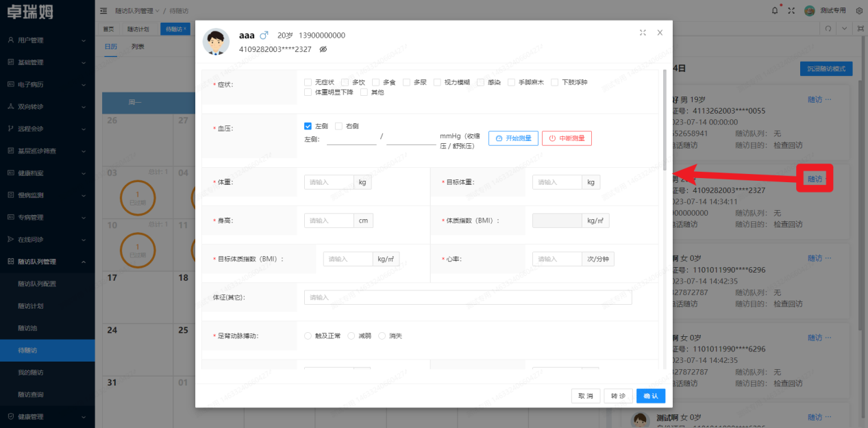868x428 pixels.
Task: Open 随访队列管理 breadcrumb dropdown
Action: coord(158,10)
